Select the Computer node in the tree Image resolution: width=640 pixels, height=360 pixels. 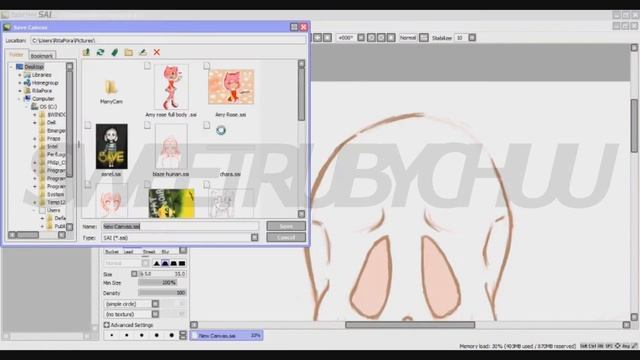(x=43, y=99)
